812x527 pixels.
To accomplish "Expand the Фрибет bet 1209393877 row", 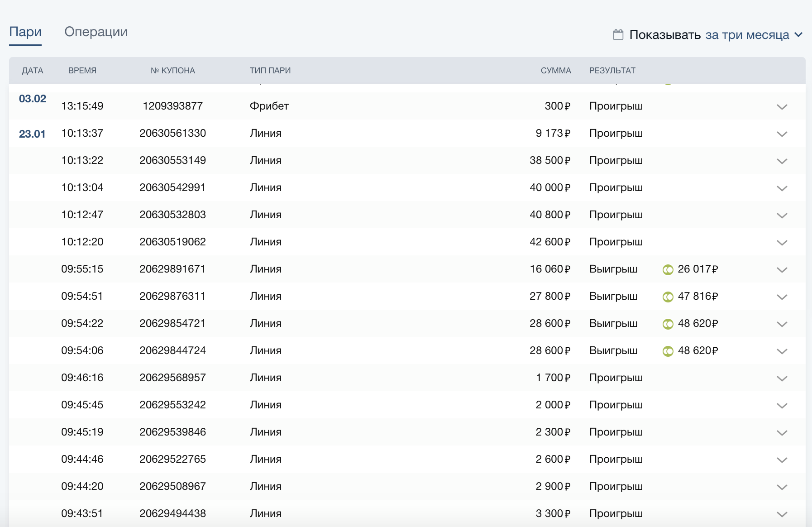I will tap(782, 107).
